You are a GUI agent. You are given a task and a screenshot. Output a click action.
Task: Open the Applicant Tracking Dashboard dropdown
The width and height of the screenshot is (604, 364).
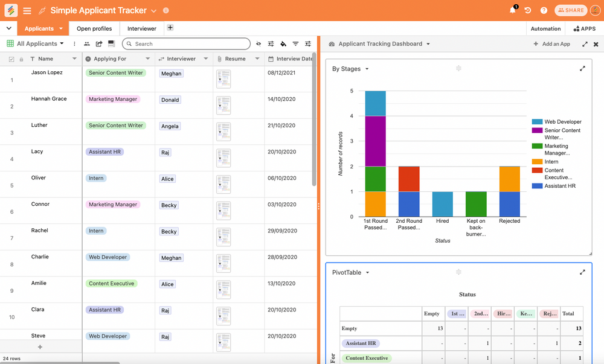pos(428,43)
